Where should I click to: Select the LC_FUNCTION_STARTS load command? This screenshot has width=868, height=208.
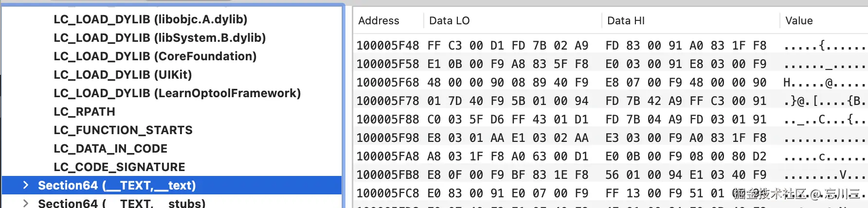(x=123, y=130)
